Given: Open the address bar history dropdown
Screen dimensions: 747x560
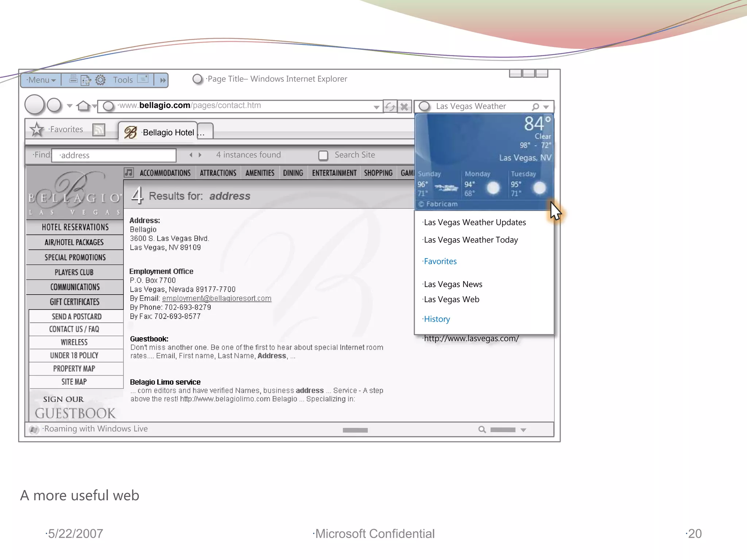Looking at the screenshot, I should 376,107.
